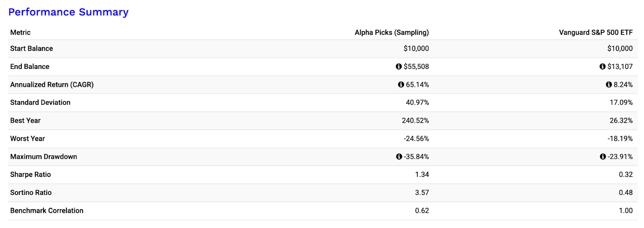Click info icon beside -35.84% drawdown
Viewport: 644px width, 228px height.
tap(399, 157)
